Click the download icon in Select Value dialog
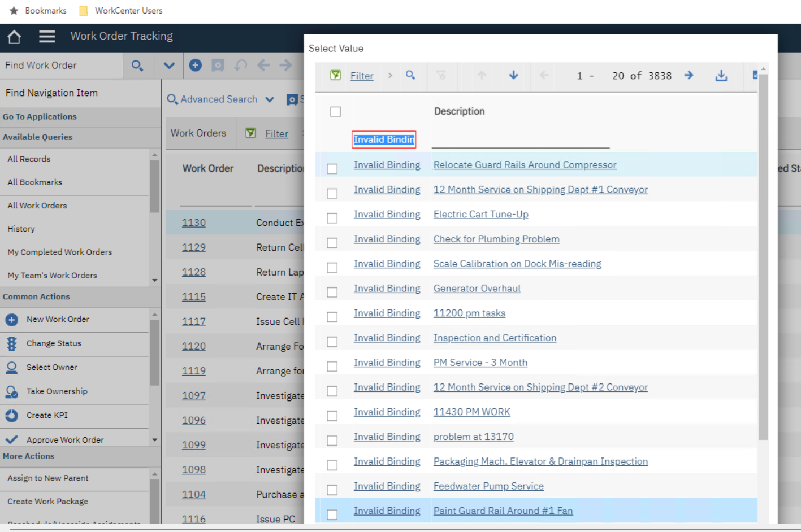This screenshot has height=532, width=801. [x=721, y=76]
